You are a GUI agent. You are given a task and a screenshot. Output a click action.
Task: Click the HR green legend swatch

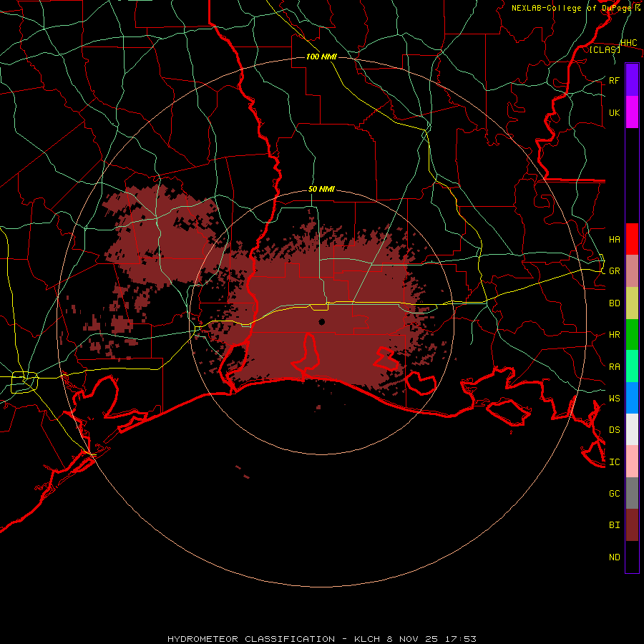coord(632,335)
